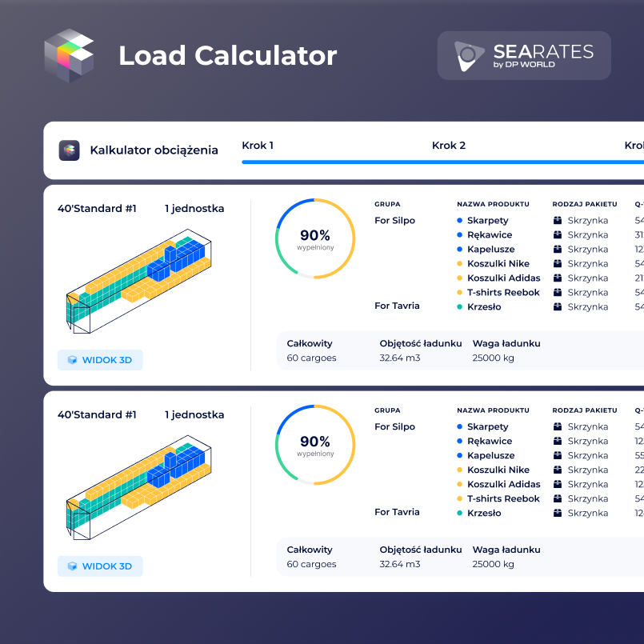
Task: Click 25000 kg weight in first card
Action: pos(493,358)
